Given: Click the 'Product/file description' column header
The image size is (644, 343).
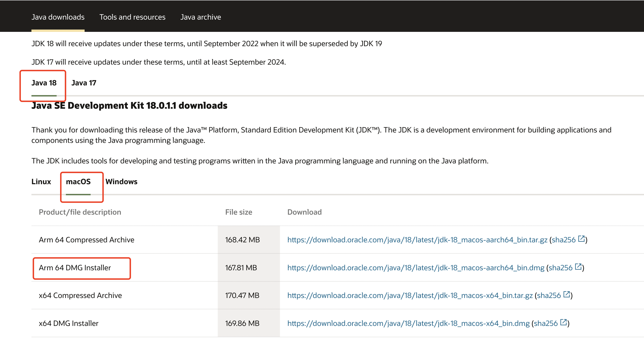Looking at the screenshot, I should coord(80,212).
